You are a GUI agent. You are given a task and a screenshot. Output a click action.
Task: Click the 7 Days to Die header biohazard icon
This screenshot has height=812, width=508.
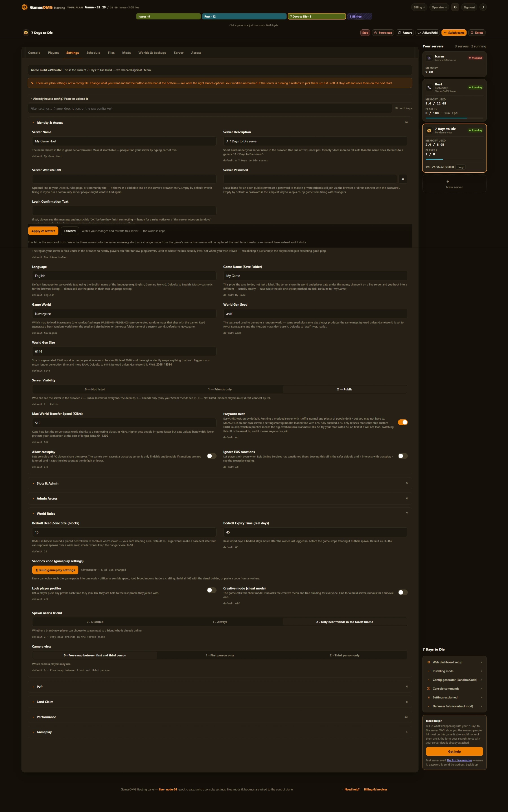coord(26,33)
